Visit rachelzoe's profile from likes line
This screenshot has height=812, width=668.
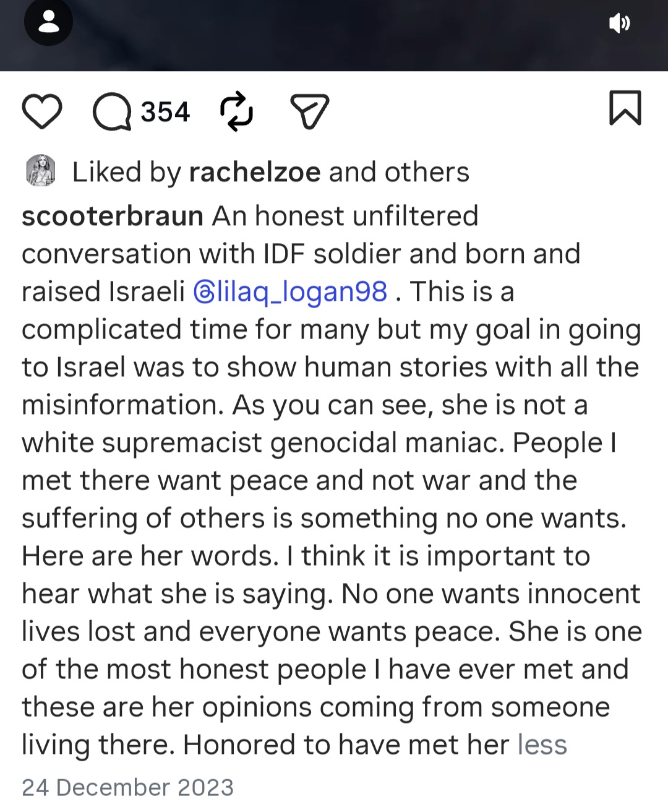click(x=255, y=172)
